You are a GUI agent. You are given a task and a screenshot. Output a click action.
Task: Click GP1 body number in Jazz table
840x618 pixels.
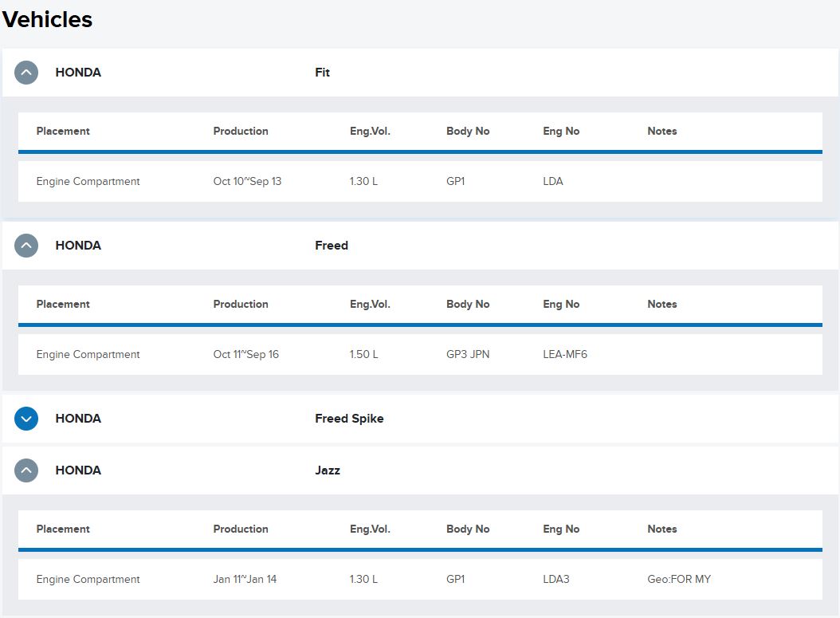(x=455, y=580)
